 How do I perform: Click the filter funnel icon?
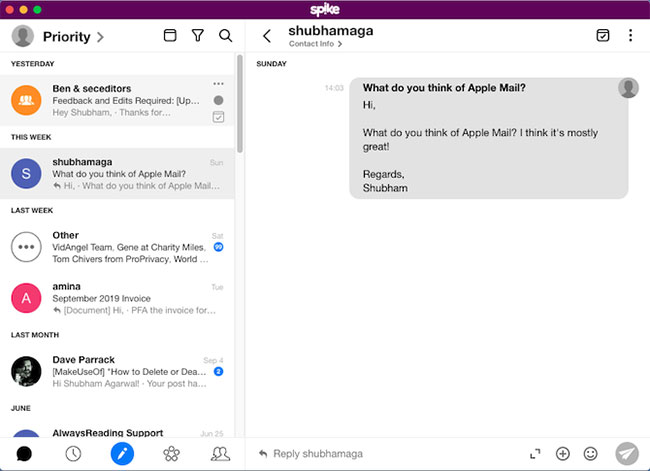198,36
